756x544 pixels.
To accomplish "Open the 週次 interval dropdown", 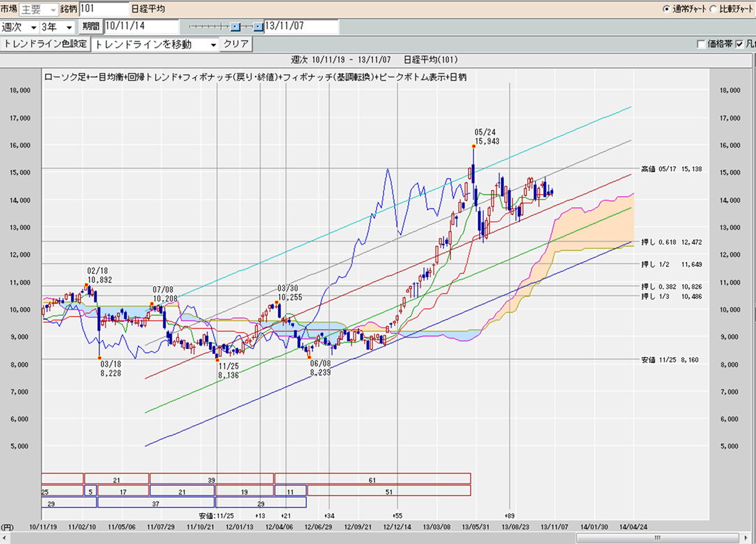I will coord(20,27).
